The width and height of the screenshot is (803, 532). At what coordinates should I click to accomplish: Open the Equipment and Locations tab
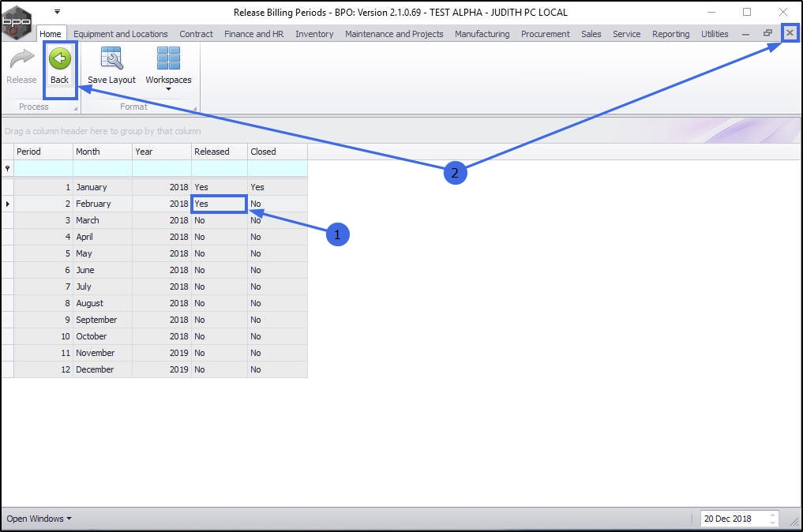click(120, 34)
